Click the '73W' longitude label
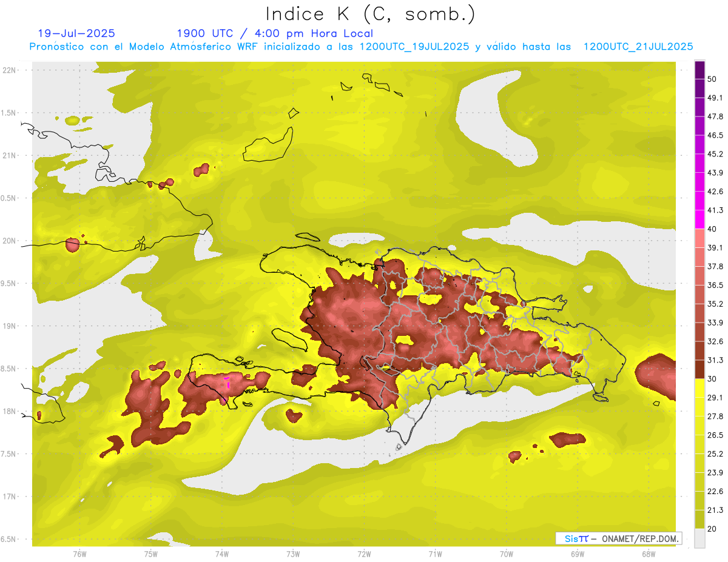The height and width of the screenshot is (562, 728). pos(293,554)
